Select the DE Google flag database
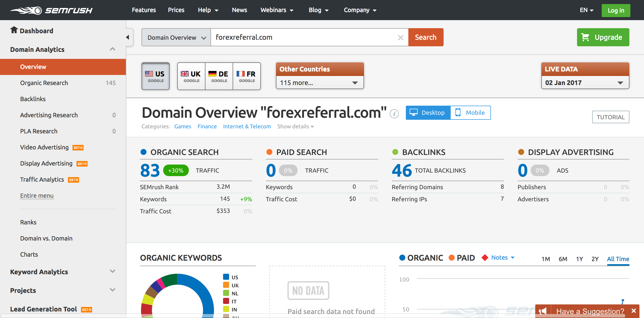The height and width of the screenshot is (318, 644). point(219,76)
